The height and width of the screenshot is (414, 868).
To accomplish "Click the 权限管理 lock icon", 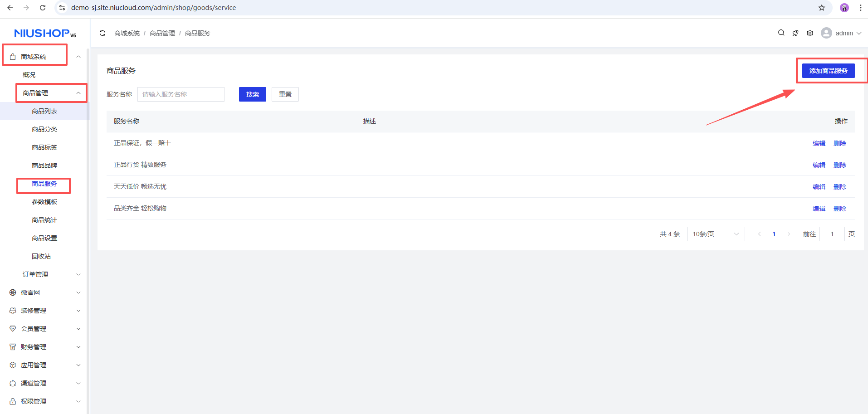I will pyautogui.click(x=13, y=401).
